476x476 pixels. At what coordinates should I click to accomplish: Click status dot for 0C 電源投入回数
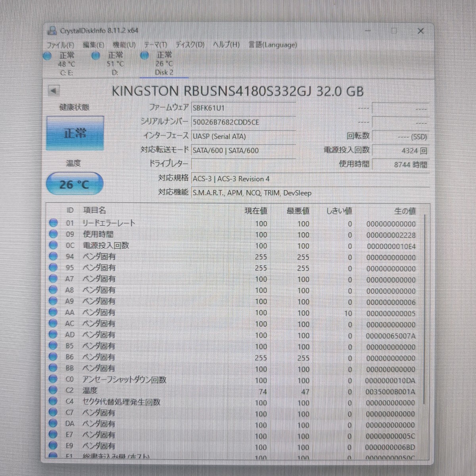[53, 246]
